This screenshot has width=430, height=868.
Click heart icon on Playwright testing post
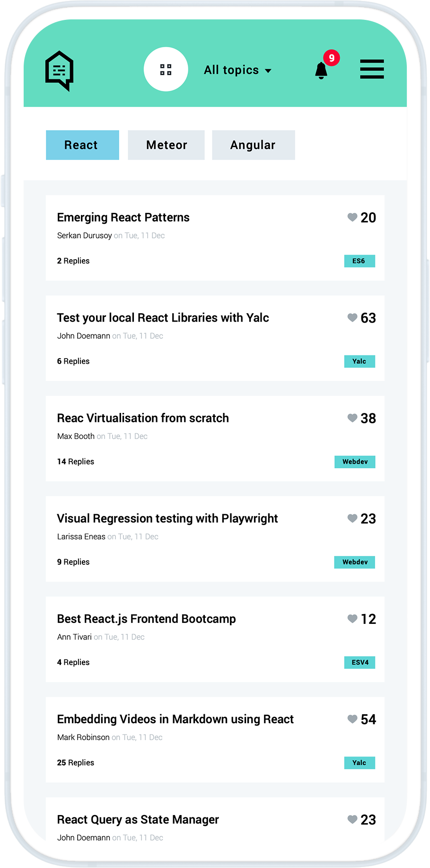click(x=352, y=518)
